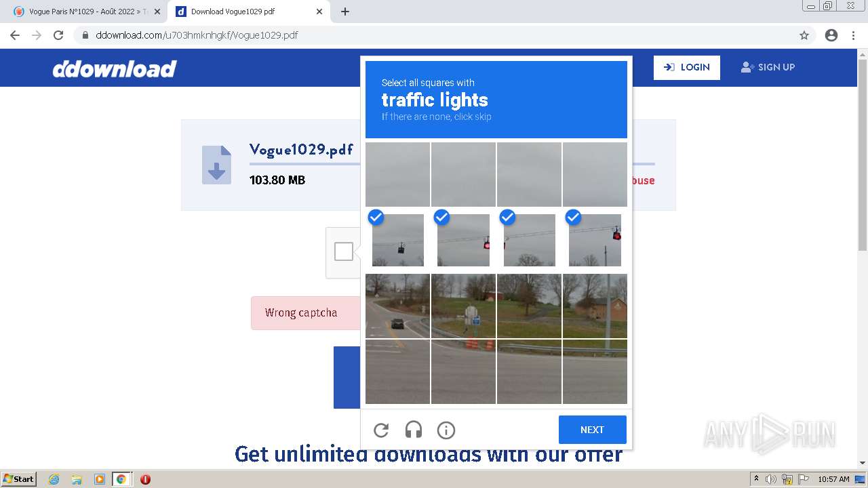
Task: Open volume speaker tray icon
Action: click(x=772, y=479)
